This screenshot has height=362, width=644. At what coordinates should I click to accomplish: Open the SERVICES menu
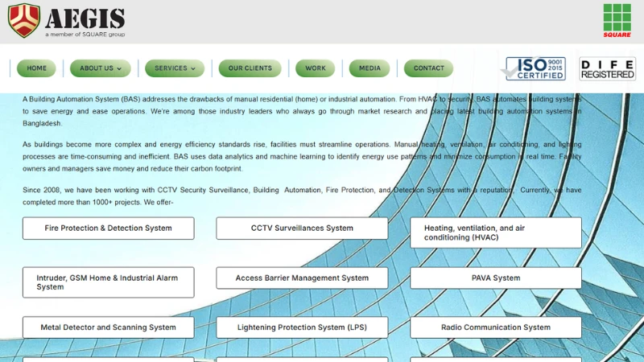tap(175, 68)
